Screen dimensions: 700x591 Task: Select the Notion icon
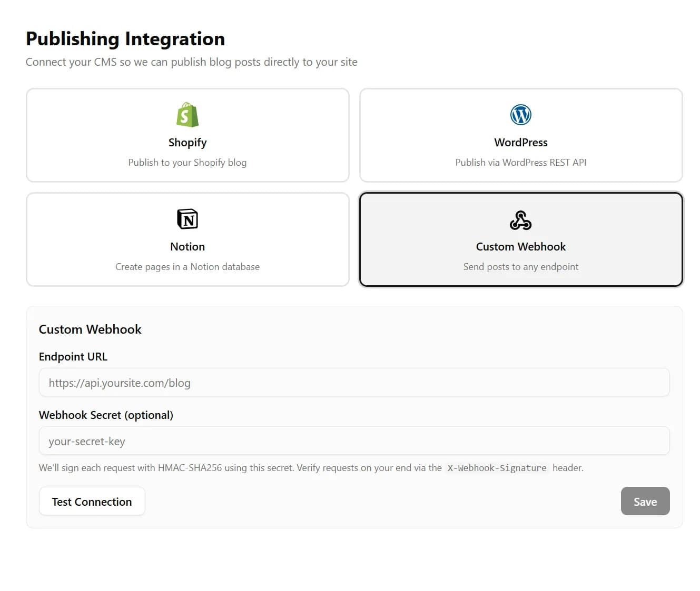click(x=188, y=219)
